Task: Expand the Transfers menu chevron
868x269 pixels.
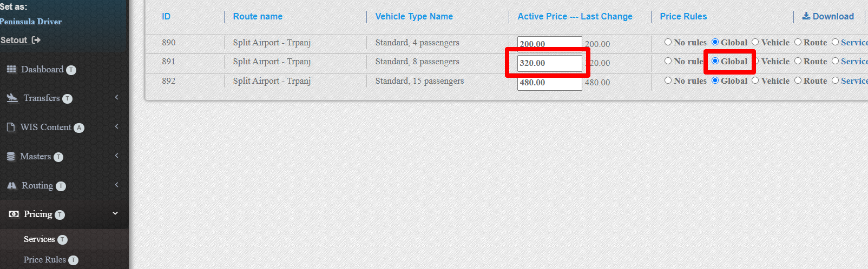Action: 116,97
